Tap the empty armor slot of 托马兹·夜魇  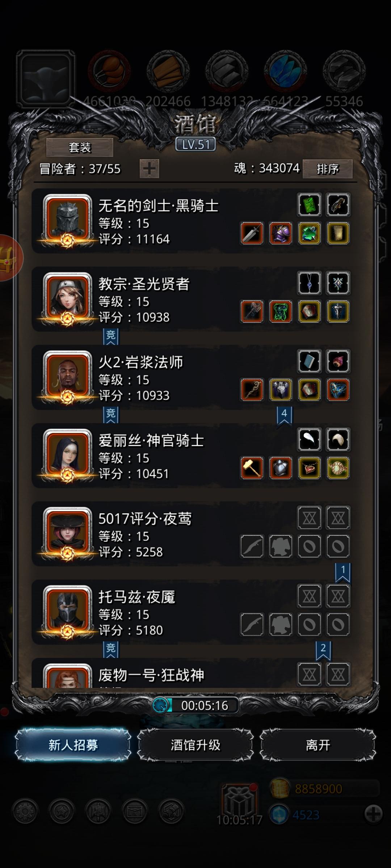281,624
